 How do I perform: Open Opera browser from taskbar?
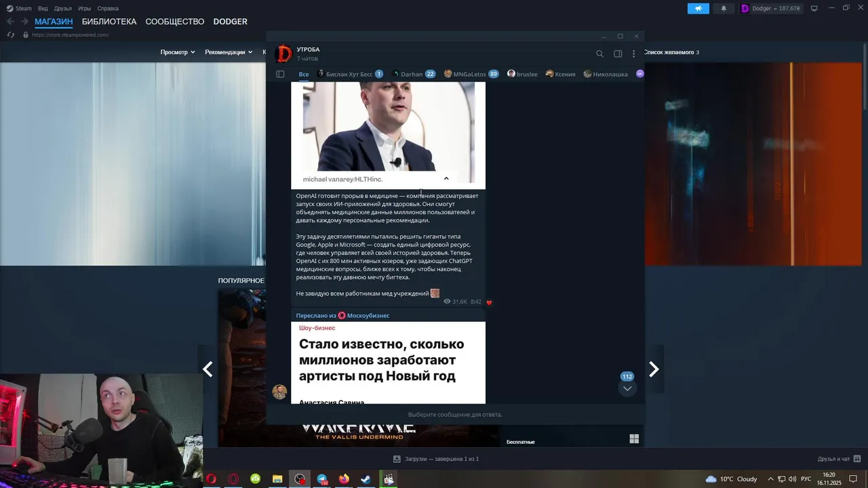pyautogui.click(x=212, y=479)
